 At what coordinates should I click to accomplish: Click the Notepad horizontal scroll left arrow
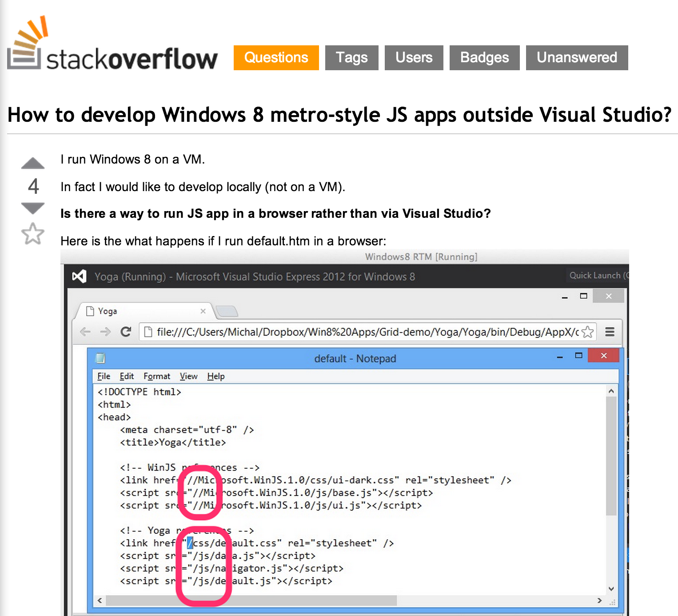[x=100, y=600]
